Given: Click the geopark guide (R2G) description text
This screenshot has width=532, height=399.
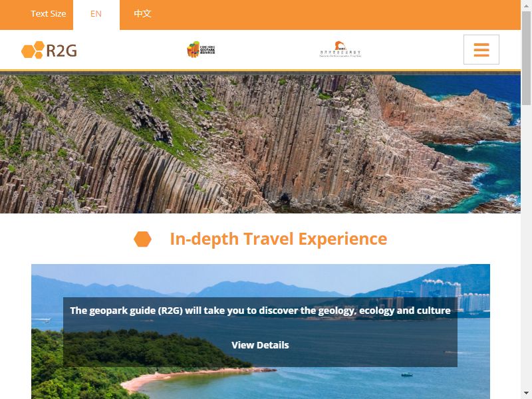Looking at the screenshot, I should (x=260, y=311).
